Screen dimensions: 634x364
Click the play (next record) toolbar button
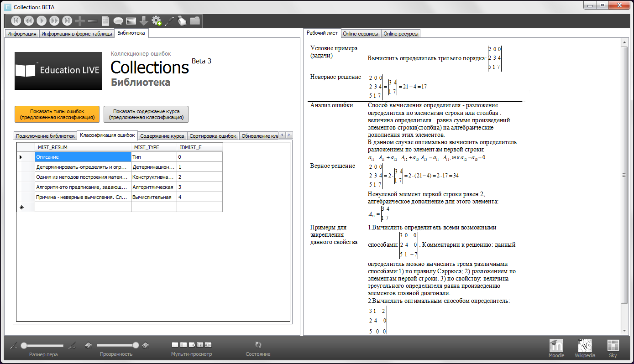(42, 21)
